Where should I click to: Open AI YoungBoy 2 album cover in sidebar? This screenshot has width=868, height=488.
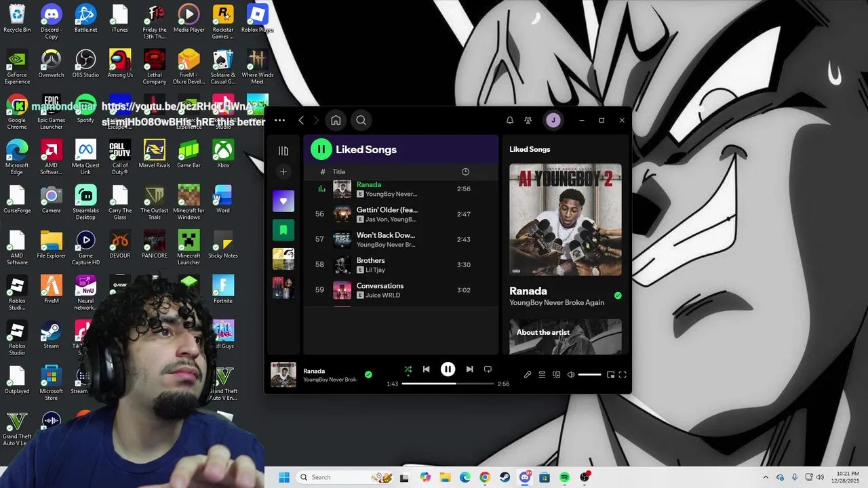tap(566, 220)
